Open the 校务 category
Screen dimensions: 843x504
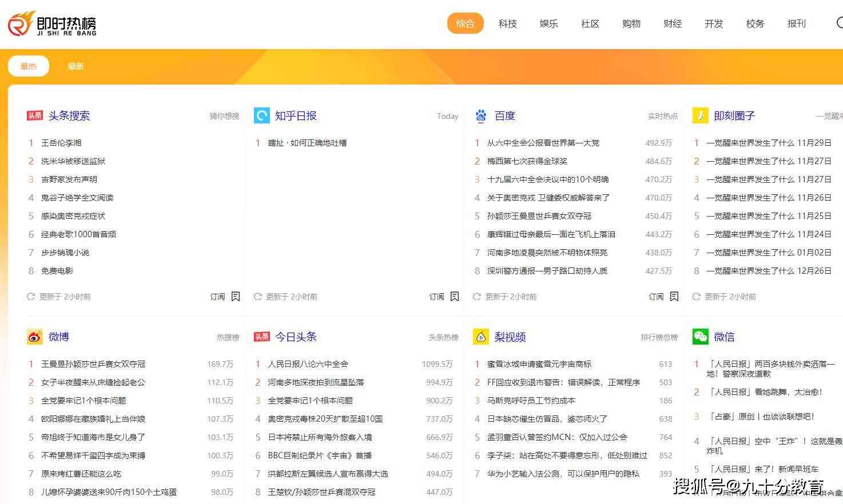[755, 23]
